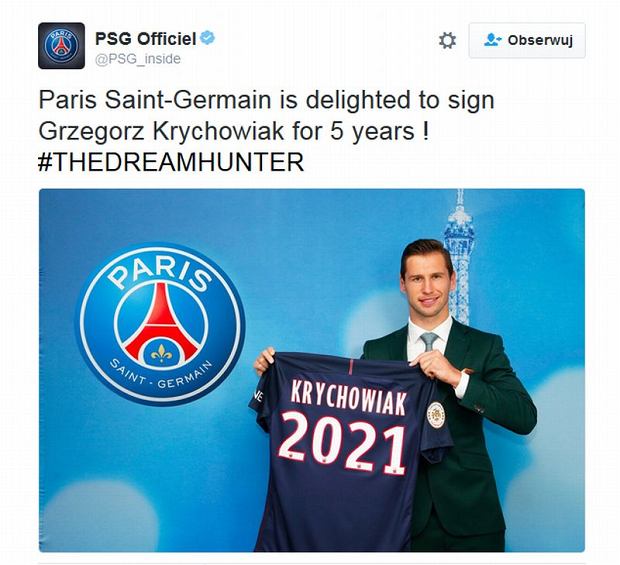620x565 pixels.
Task: Click the round league badge on the jersey sleeve
Action: [x=435, y=415]
